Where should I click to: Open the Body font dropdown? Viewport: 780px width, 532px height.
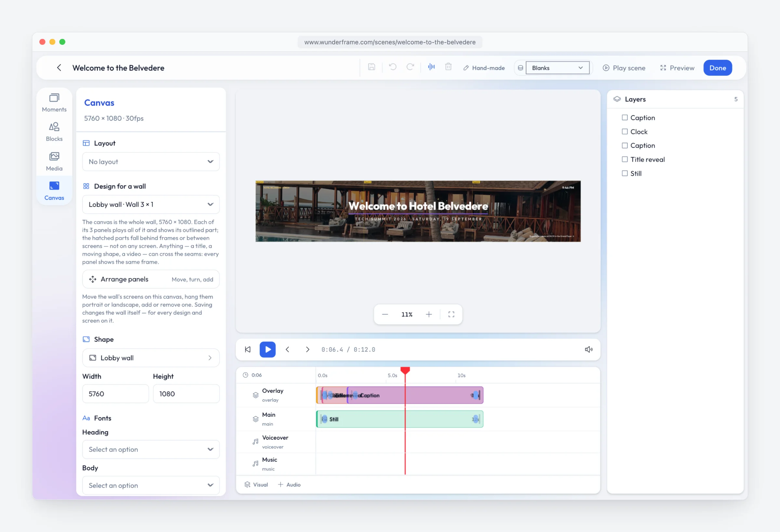coord(151,485)
